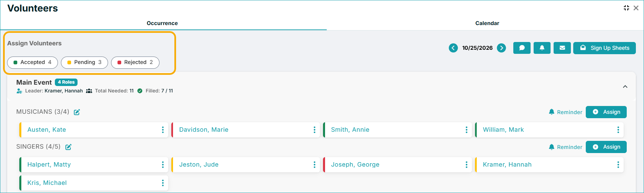Click the bell icon beside SINGERS Reminder

[552, 147]
